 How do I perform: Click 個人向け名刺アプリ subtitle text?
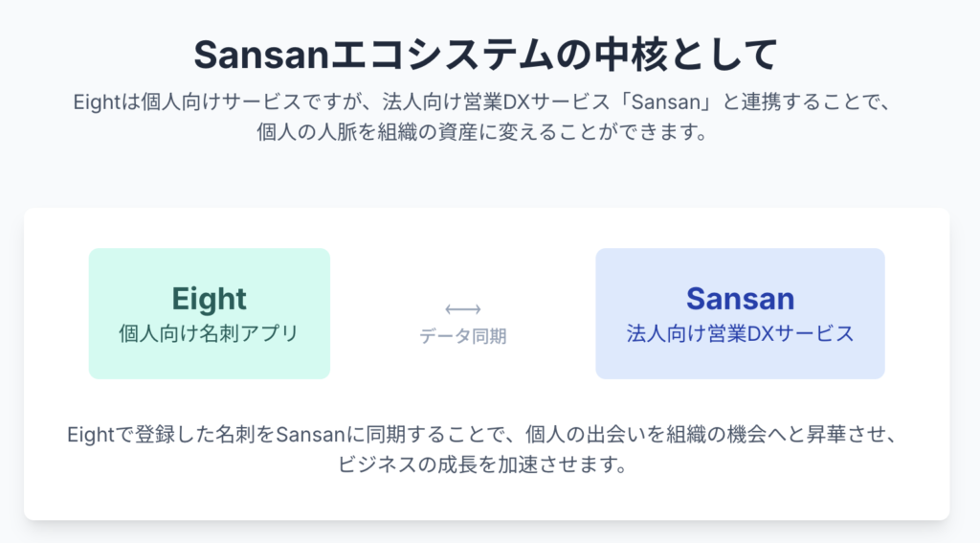coord(210,333)
